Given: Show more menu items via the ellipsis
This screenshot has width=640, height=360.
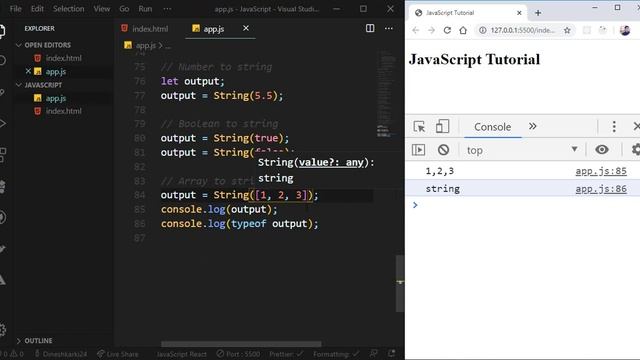Looking at the screenshot, I should click(167, 9).
